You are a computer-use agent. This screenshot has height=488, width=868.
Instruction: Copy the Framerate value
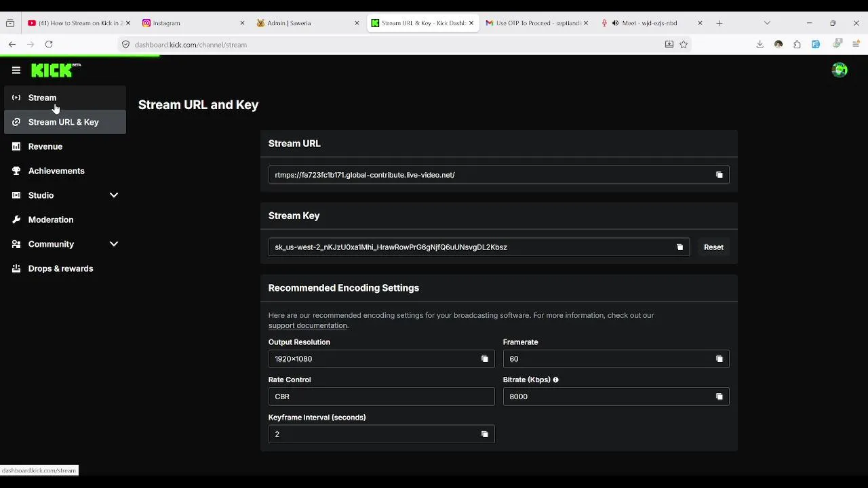click(x=719, y=359)
